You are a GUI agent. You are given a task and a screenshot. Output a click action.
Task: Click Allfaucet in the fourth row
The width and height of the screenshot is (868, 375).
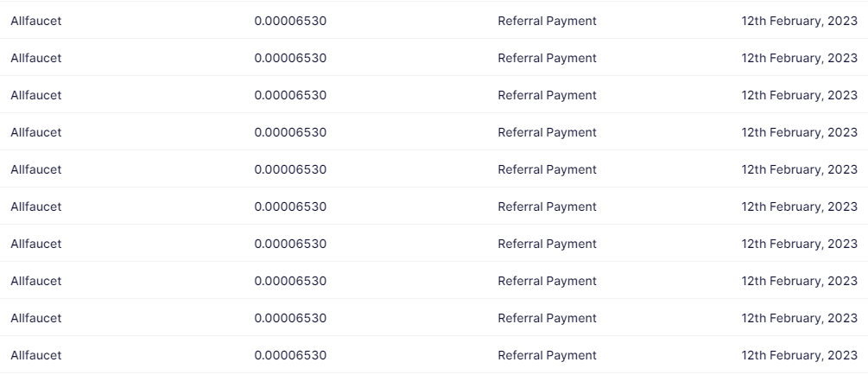click(36, 132)
